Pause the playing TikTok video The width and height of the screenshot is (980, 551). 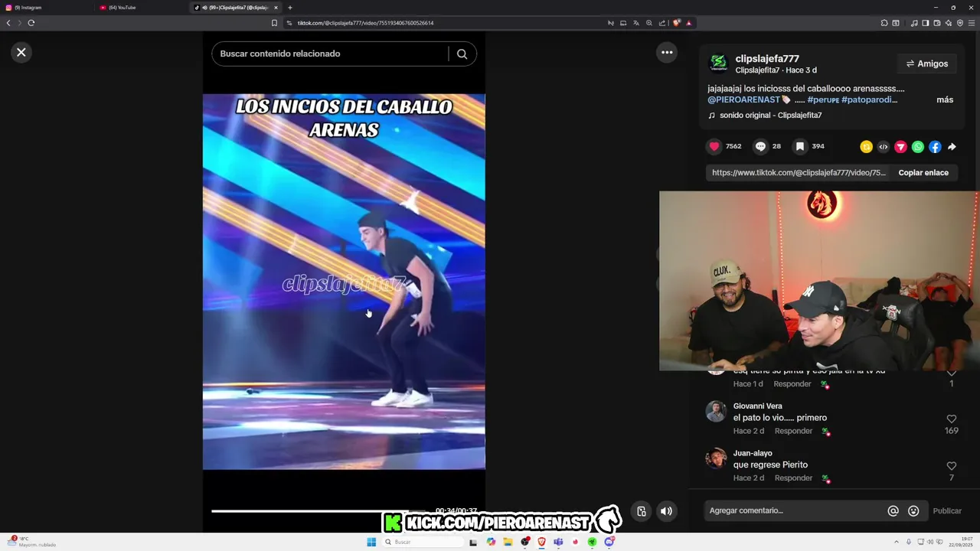pyautogui.click(x=344, y=282)
